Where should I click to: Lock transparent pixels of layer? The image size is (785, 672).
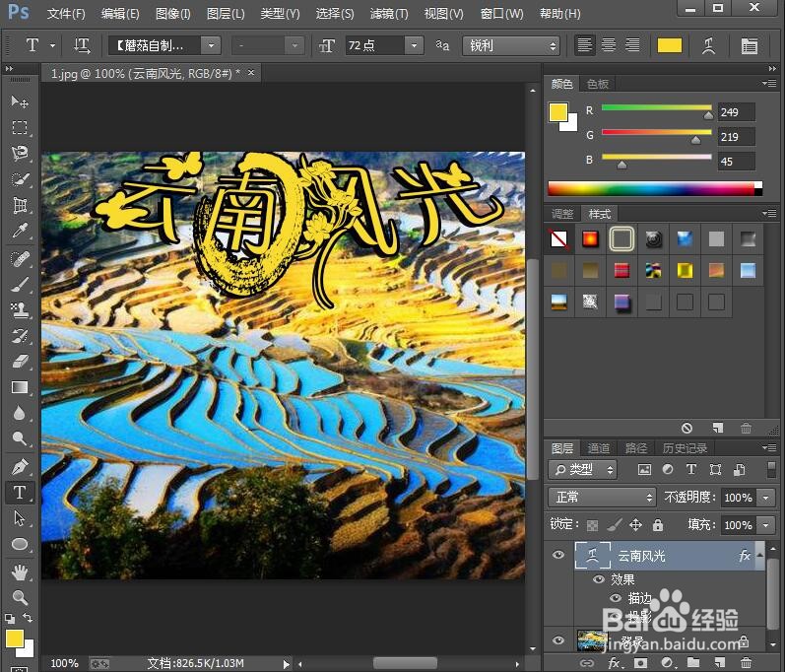[592, 525]
